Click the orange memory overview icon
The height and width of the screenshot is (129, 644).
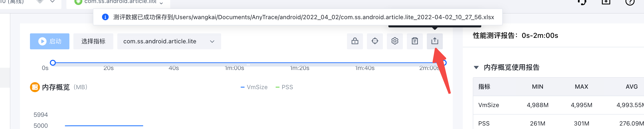click(x=35, y=87)
